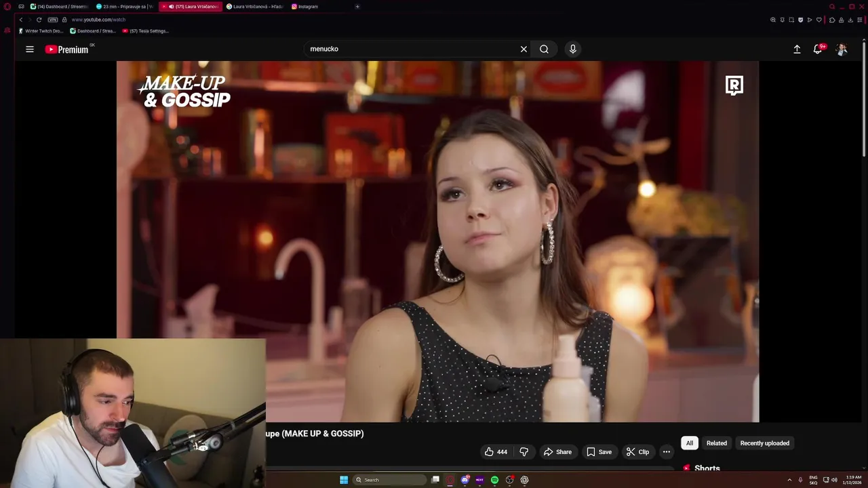
Task: Share this video
Action: (557, 452)
